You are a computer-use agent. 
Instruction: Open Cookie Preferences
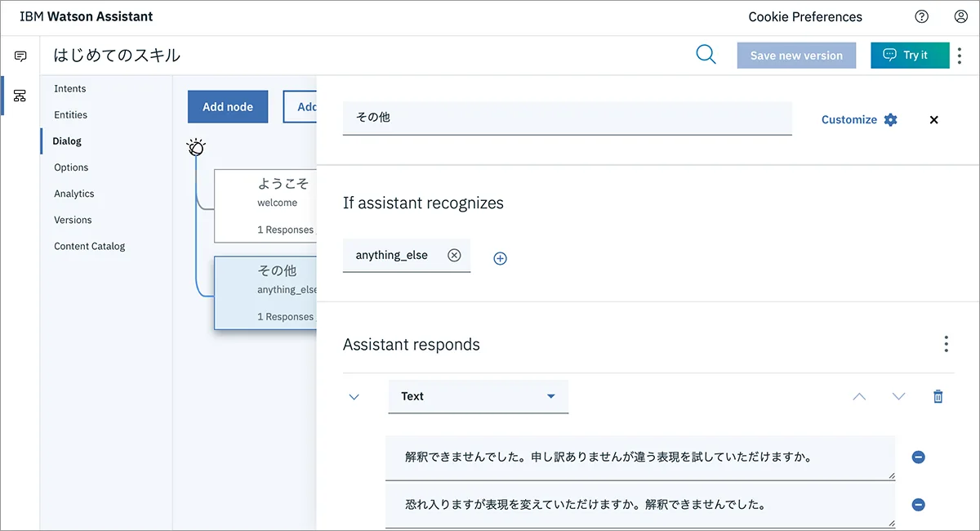click(x=805, y=16)
